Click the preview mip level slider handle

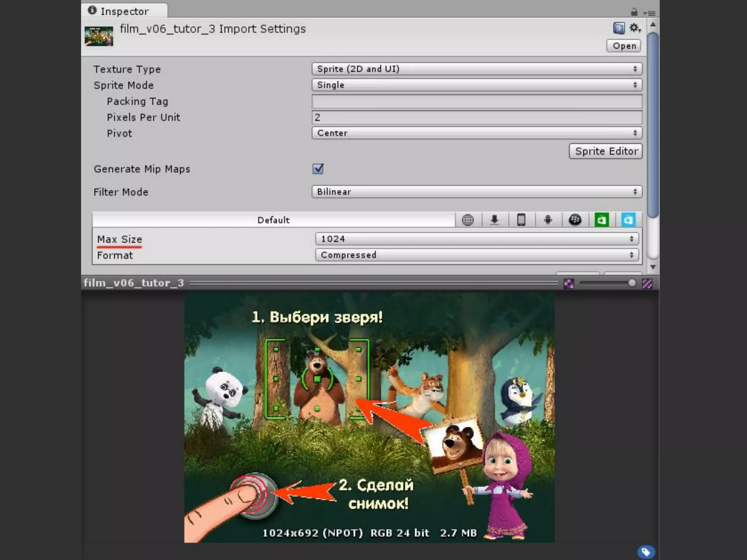pyautogui.click(x=632, y=283)
